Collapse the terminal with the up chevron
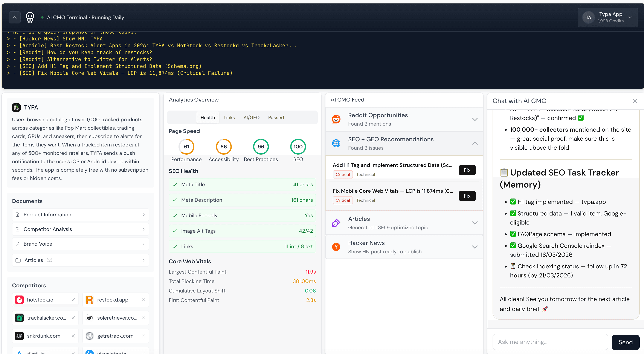This screenshot has height=354, width=644. coord(15,17)
